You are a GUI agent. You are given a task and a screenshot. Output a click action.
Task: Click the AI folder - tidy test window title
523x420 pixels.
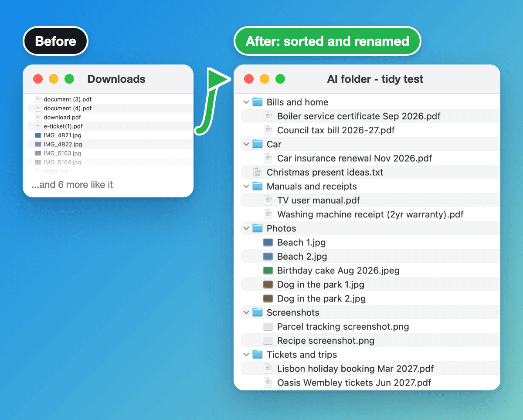[x=375, y=79]
